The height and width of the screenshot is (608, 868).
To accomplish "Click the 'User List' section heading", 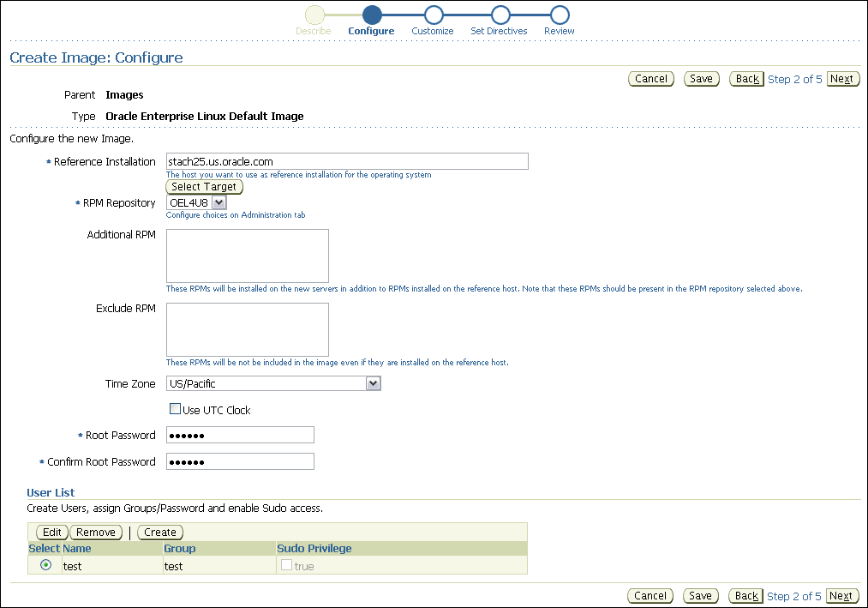I will pyautogui.click(x=51, y=493).
